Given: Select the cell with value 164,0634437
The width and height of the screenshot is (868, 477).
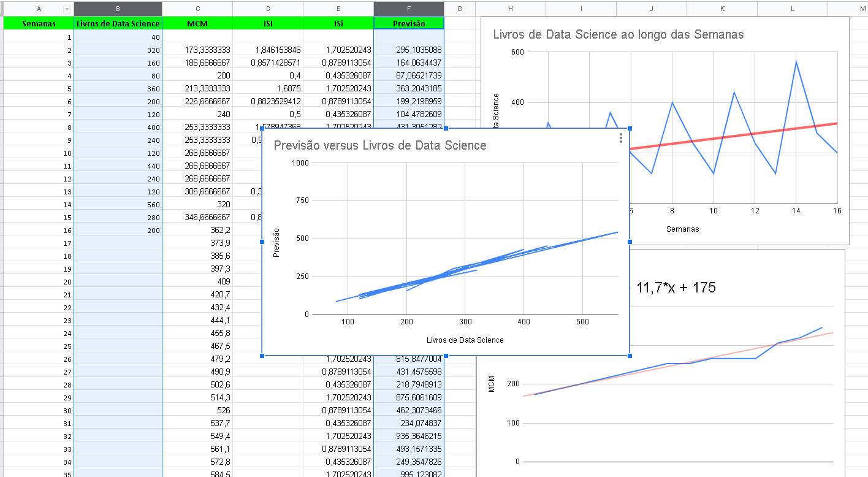Looking at the screenshot, I should tap(409, 63).
